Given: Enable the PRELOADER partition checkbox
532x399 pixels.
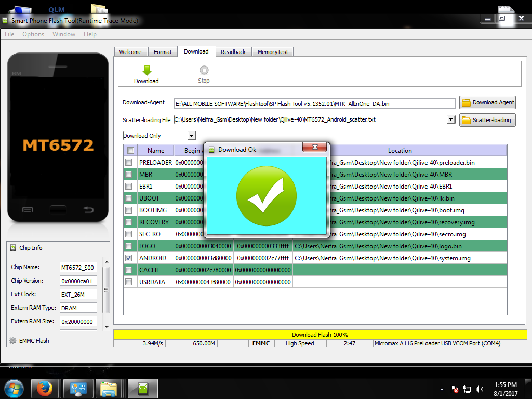Looking at the screenshot, I should (x=128, y=163).
